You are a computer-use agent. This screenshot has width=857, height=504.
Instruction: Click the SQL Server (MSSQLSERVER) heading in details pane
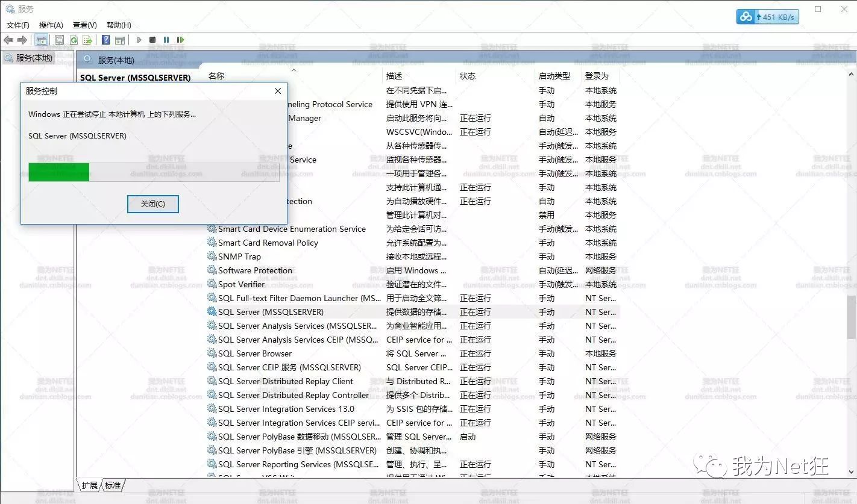[x=136, y=78]
